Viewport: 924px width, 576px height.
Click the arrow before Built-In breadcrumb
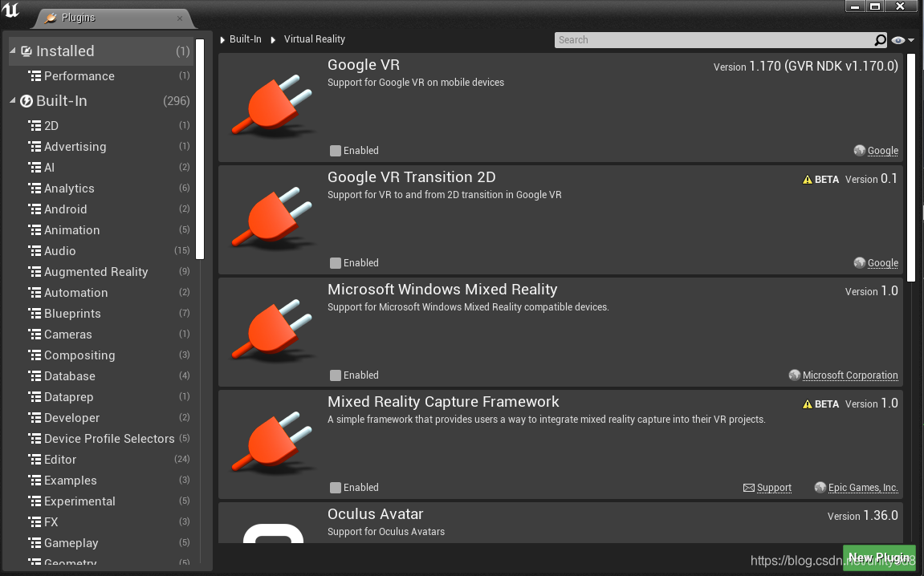(222, 40)
